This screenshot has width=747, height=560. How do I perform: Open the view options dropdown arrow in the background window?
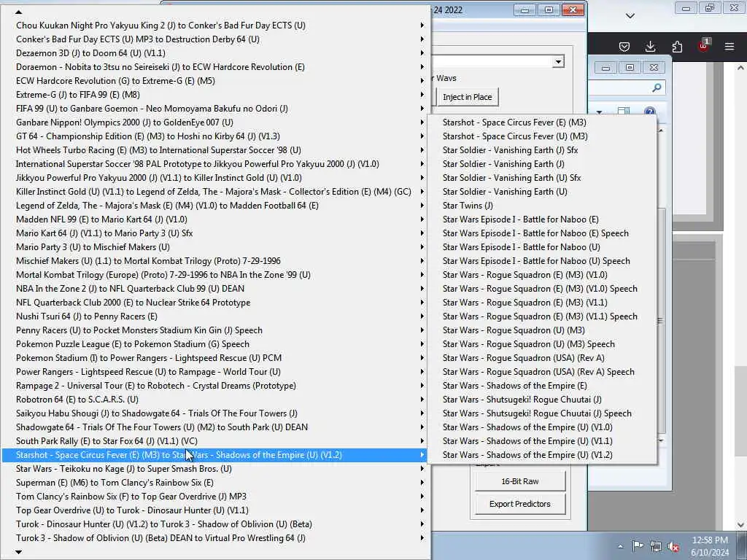click(600, 112)
